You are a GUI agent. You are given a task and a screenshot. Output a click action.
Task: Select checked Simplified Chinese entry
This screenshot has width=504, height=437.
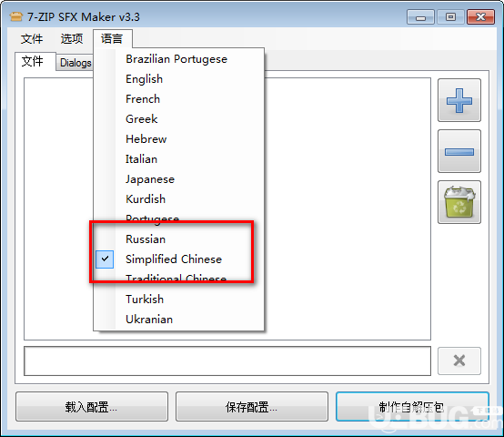[x=178, y=259]
